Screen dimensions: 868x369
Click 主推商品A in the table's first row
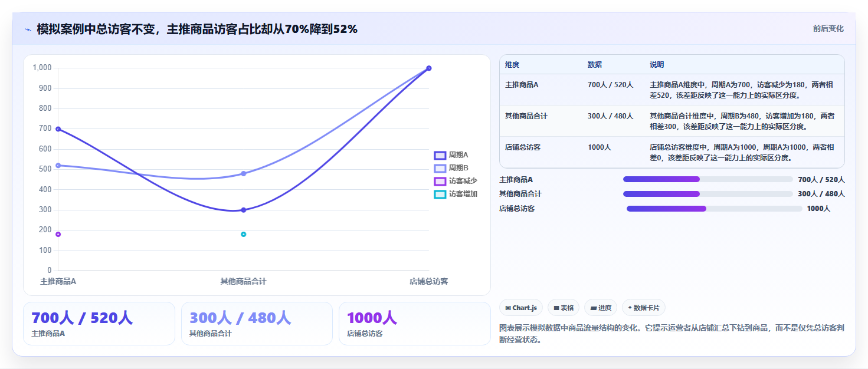tap(522, 85)
